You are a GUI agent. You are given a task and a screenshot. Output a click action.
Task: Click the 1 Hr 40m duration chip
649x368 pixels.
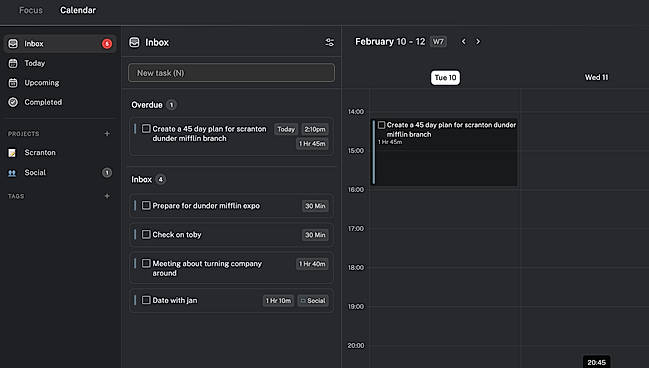pyautogui.click(x=312, y=264)
